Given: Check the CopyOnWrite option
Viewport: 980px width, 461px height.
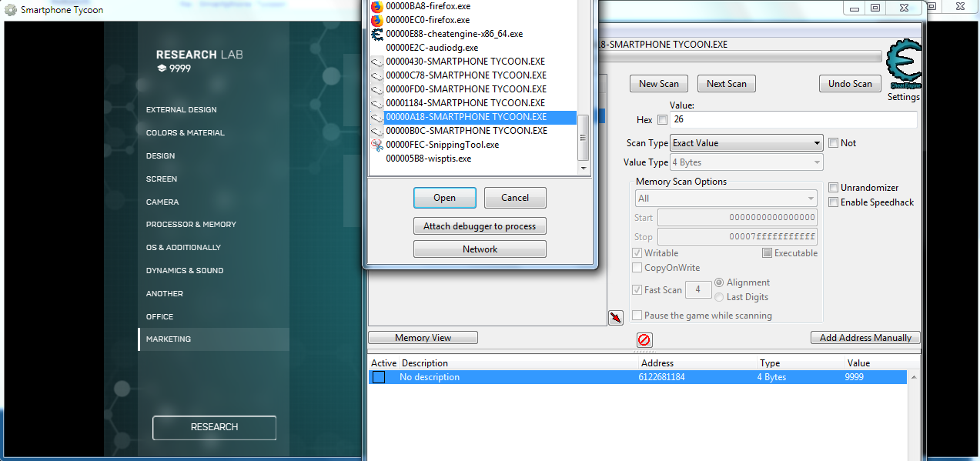Looking at the screenshot, I should (x=637, y=268).
